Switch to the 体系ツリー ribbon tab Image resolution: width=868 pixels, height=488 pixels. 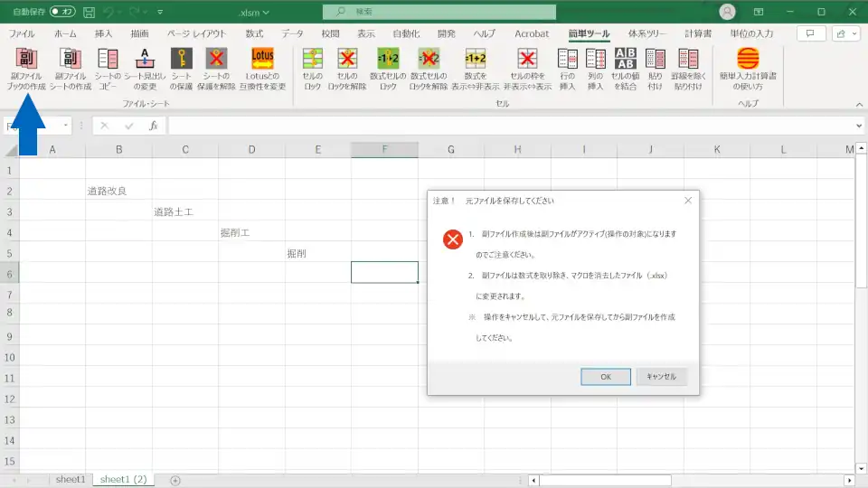pos(646,33)
